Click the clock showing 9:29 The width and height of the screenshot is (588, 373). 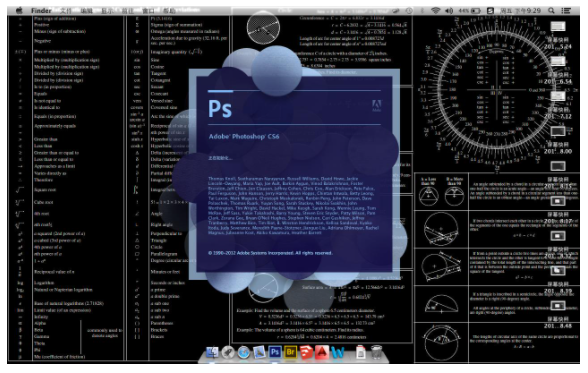click(x=521, y=10)
